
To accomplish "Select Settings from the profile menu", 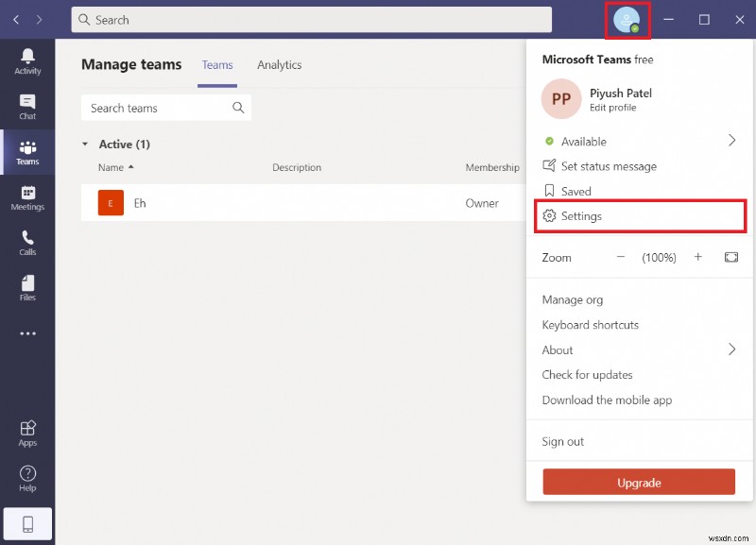I will pos(584,215).
